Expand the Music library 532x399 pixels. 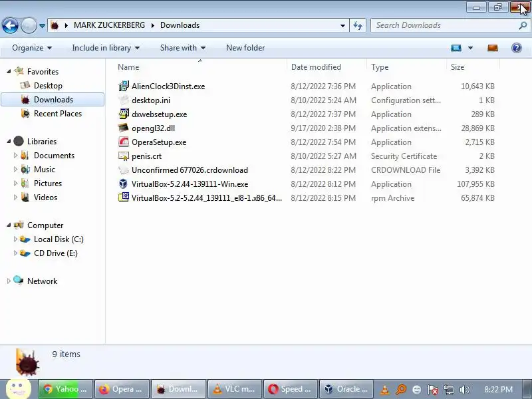[15, 170]
